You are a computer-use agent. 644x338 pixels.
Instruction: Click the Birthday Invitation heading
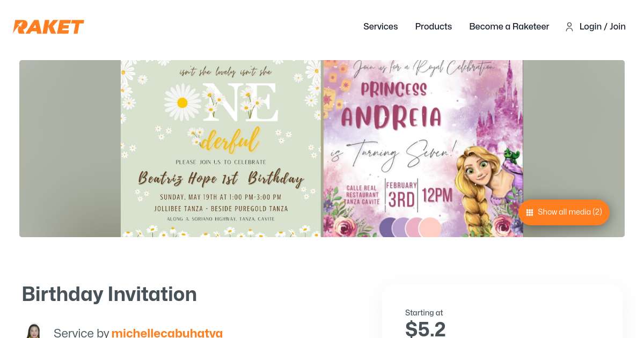pos(109,294)
